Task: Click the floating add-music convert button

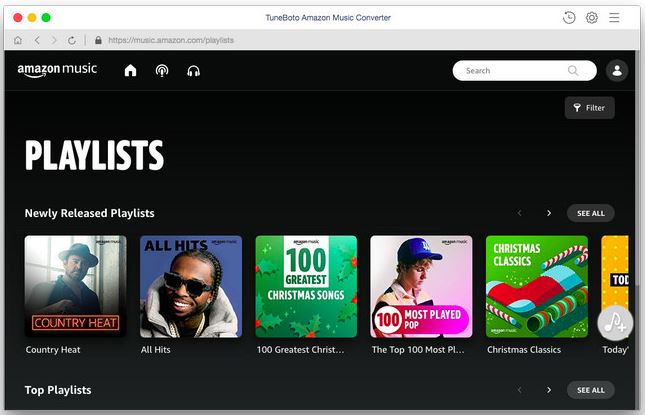Action: click(615, 323)
